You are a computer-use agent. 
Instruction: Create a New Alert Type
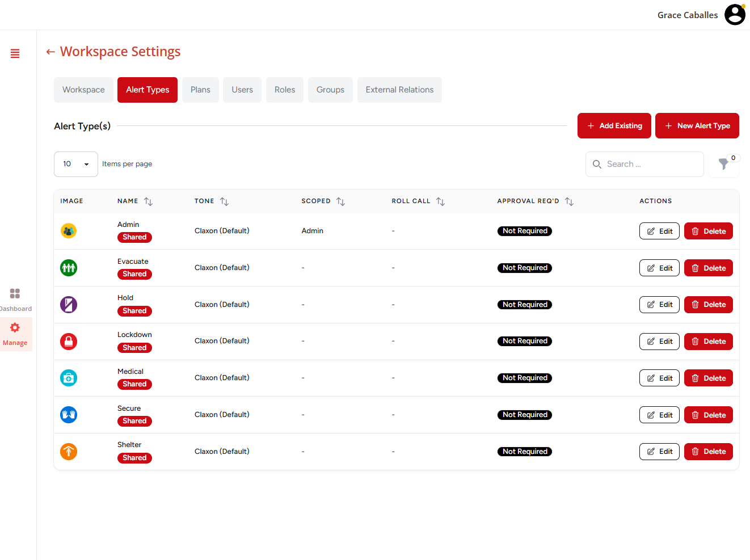(x=697, y=125)
